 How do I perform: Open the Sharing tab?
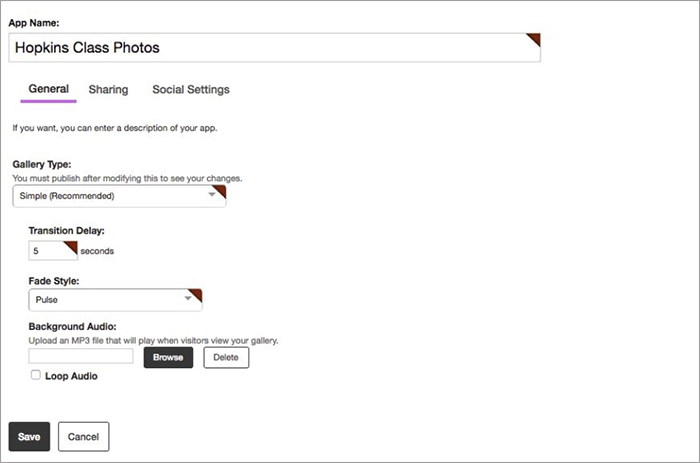108,89
